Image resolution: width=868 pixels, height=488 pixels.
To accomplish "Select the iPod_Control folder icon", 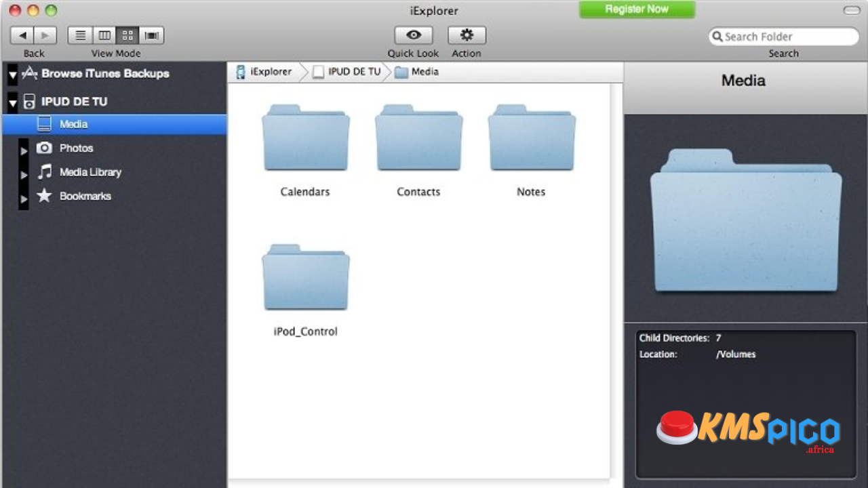I will coord(306,277).
